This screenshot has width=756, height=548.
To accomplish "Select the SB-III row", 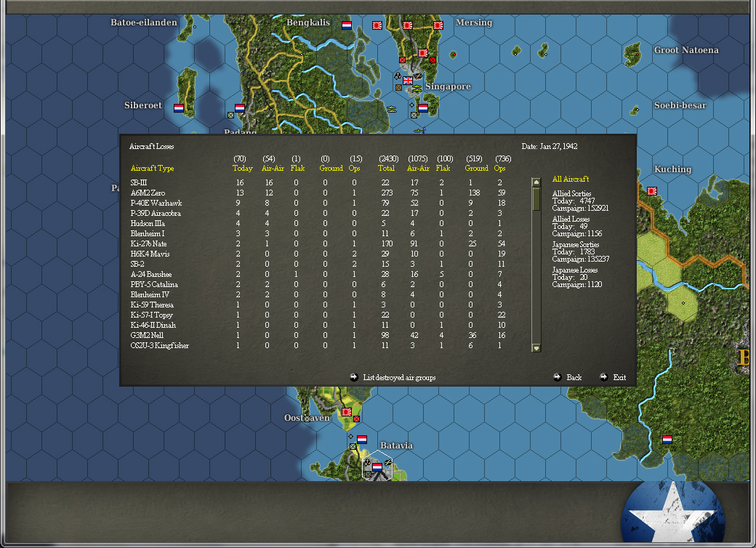I will pyautogui.click(x=318, y=182).
